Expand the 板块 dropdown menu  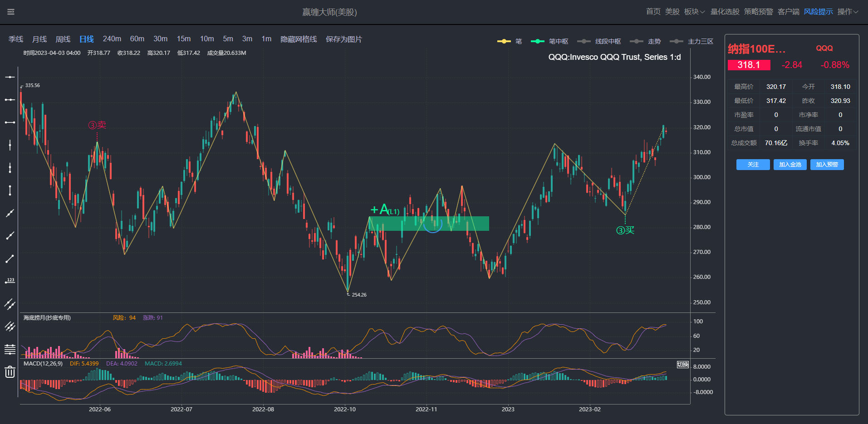(694, 12)
